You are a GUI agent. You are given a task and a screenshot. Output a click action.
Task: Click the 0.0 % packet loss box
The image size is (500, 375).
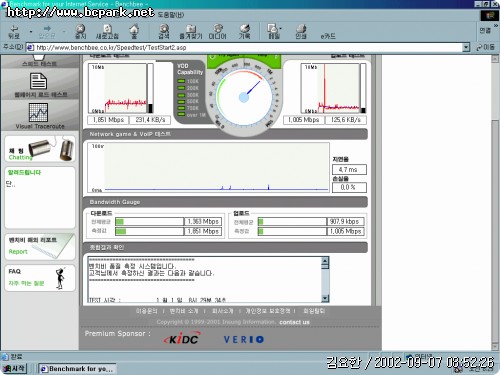(x=349, y=187)
